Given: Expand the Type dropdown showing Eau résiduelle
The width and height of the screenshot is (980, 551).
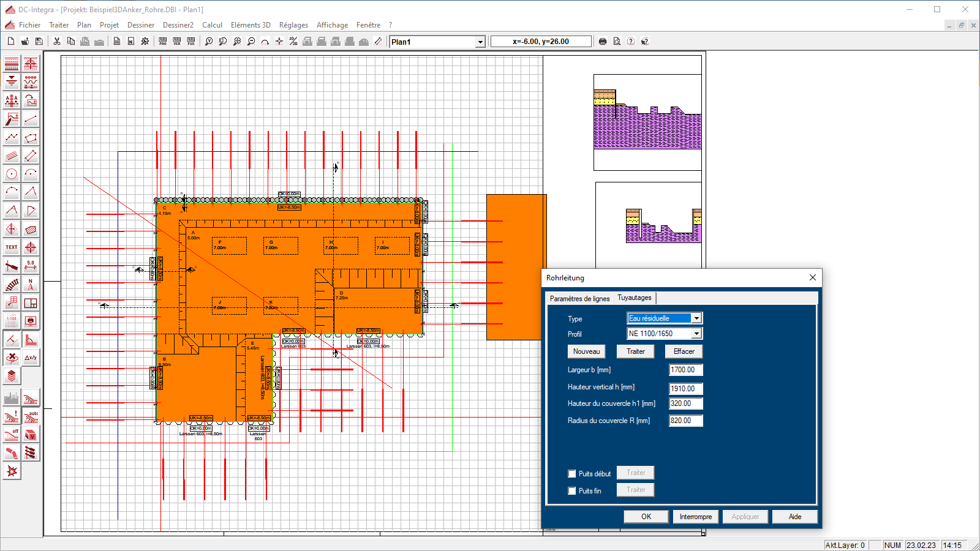Looking at the screenshot, I should [x=696, y=318].
